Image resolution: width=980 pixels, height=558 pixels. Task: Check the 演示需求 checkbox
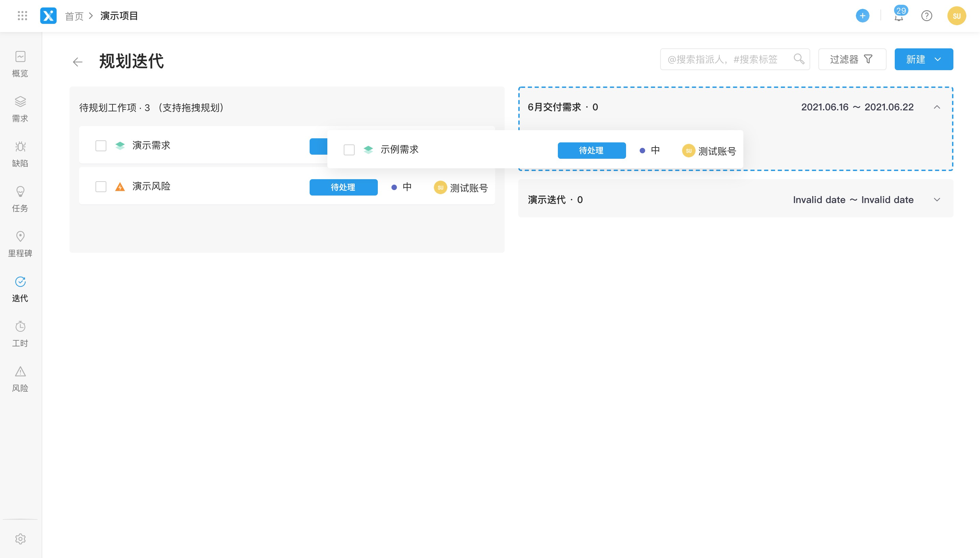(x=101, y=146)
